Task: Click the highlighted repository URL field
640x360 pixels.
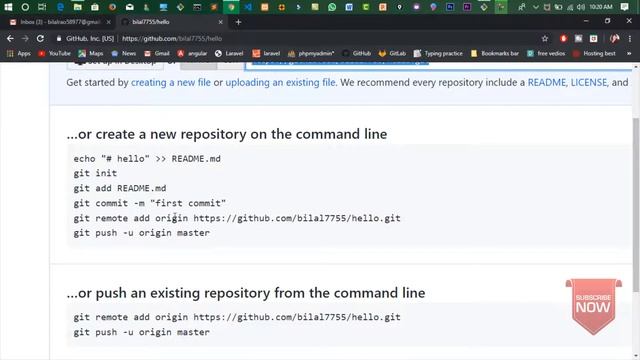Action: point(438,65)
